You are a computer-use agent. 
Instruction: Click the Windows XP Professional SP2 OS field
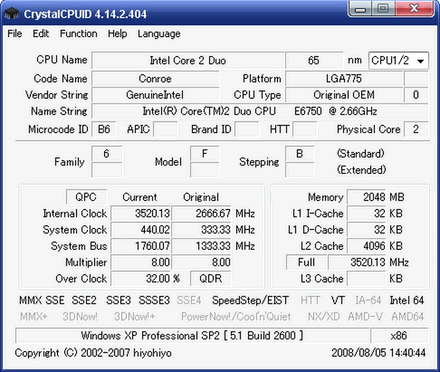click(192, 335)
